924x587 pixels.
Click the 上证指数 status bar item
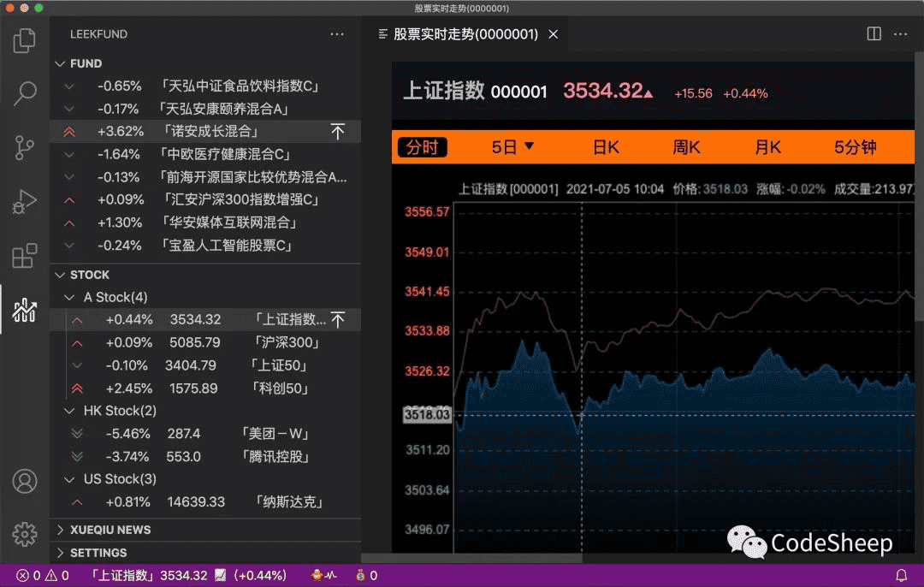(x=187, y=575)
